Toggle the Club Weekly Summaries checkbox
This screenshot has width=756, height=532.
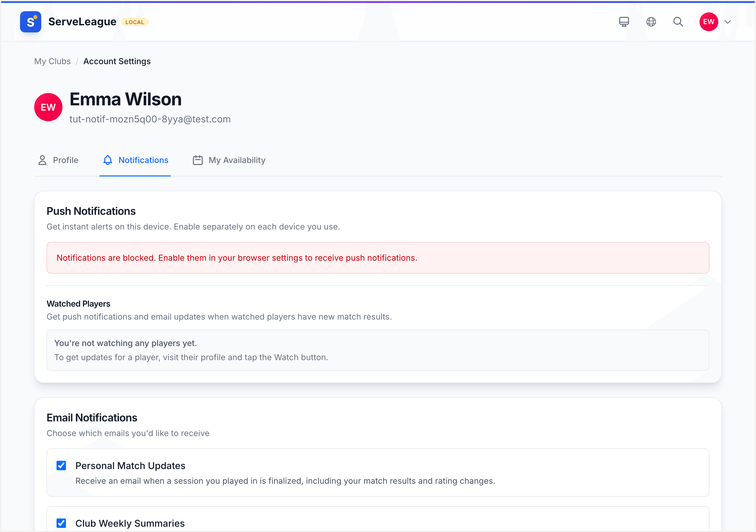(x=61, y=523)
